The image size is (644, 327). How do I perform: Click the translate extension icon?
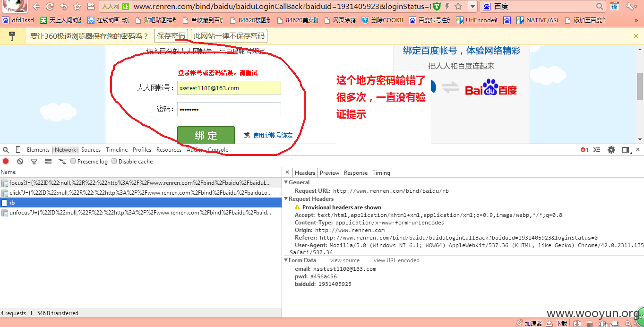614,7
